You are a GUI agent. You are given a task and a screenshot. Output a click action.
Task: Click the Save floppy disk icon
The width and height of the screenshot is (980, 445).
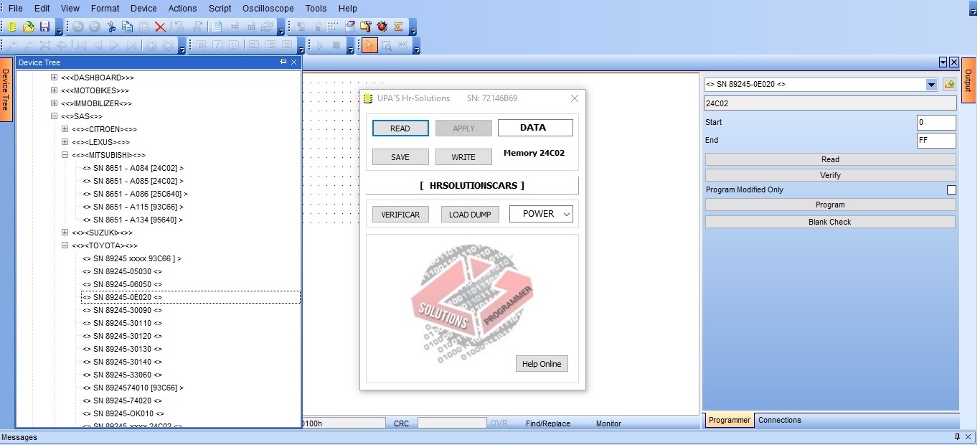coord(44,27)
